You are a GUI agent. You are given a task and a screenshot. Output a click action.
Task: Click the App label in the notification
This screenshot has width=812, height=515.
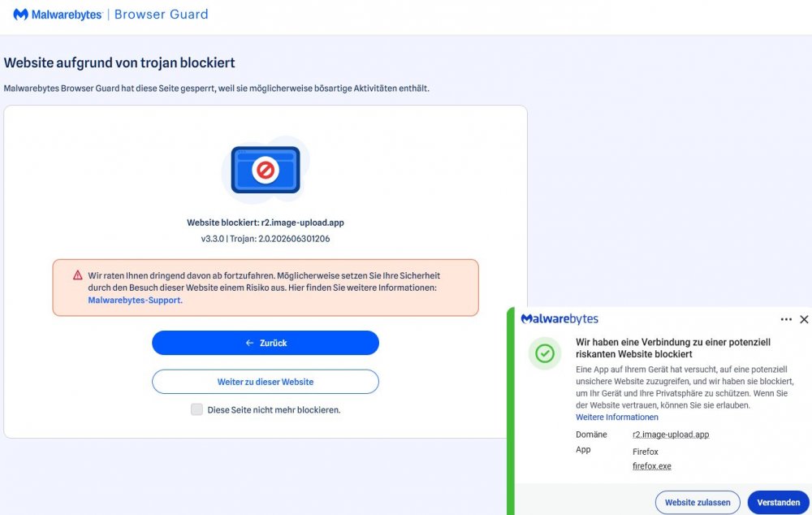(x=583, y=450)
